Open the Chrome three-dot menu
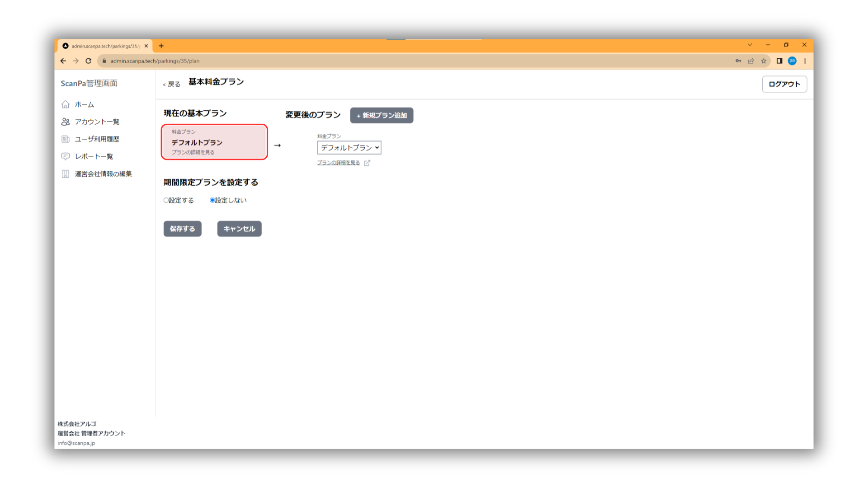The height and width of the screenshot is (488, 868). pos(805,61)
